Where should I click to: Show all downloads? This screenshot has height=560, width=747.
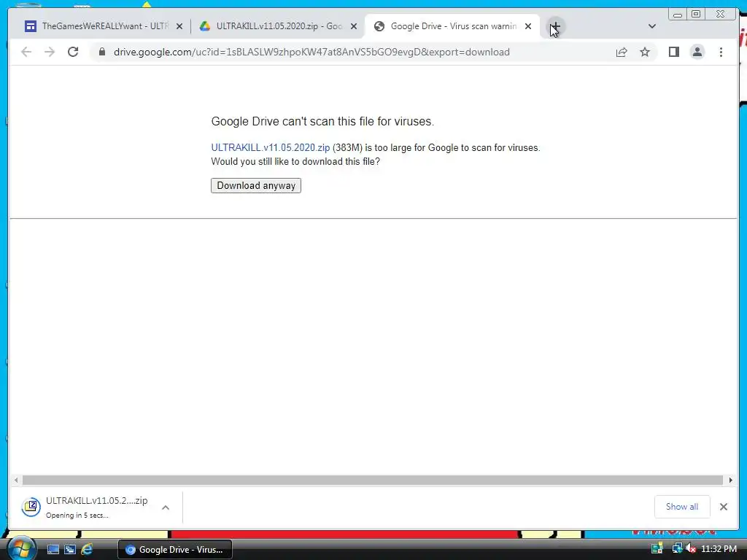coord(682,507)
